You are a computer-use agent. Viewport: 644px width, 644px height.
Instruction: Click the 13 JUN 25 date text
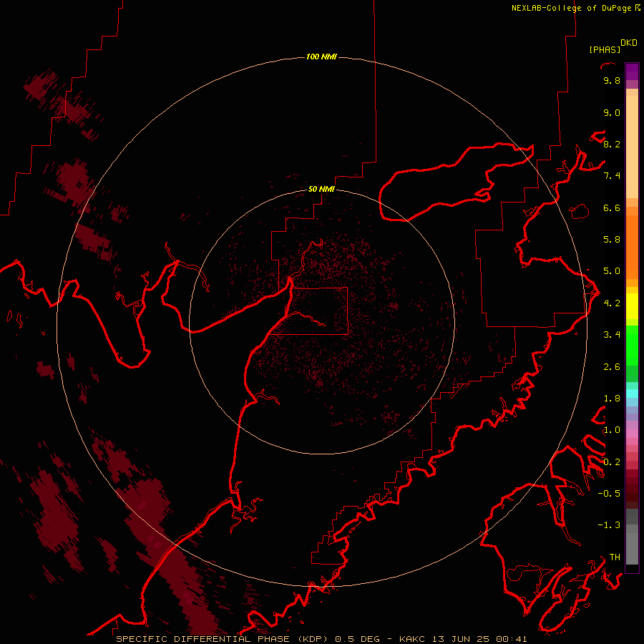pos(460,639)
